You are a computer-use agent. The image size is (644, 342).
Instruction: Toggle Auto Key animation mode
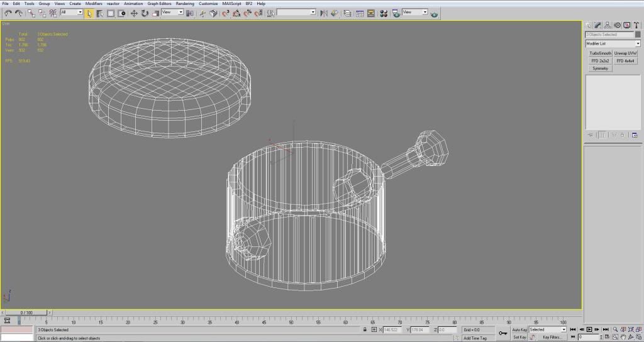coord(519,329)
